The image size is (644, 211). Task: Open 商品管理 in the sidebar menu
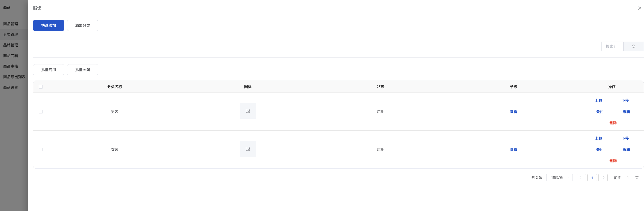click(11, 24)
